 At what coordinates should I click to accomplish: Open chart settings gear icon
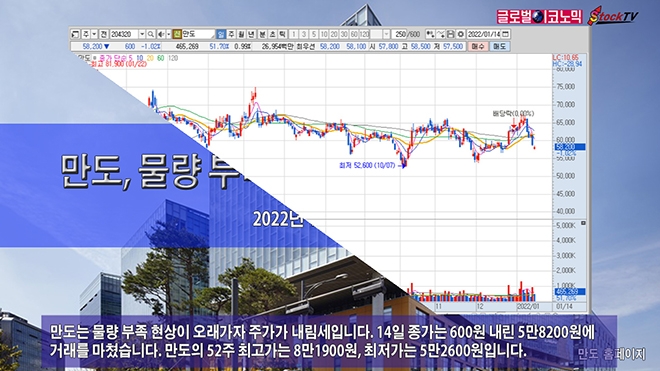tap(460, 34)
